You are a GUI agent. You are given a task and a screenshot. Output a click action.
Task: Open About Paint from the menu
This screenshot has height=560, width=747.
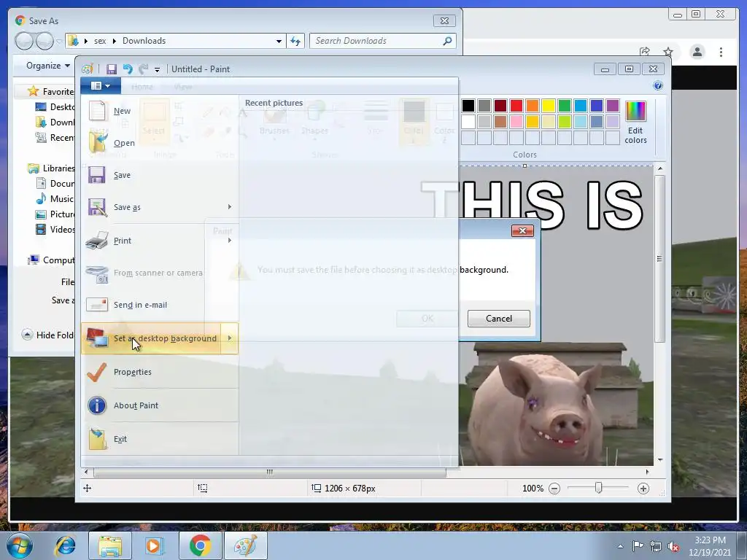click(x=160, y=405)
